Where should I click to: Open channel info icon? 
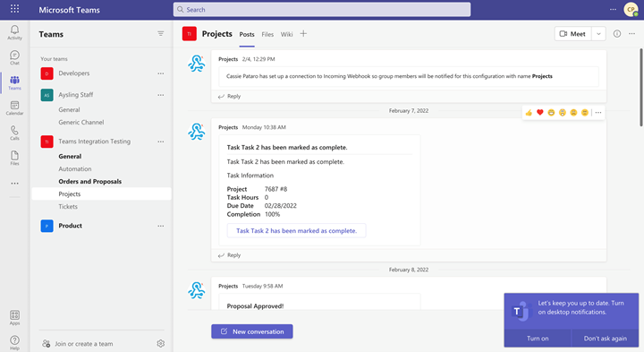617,34
